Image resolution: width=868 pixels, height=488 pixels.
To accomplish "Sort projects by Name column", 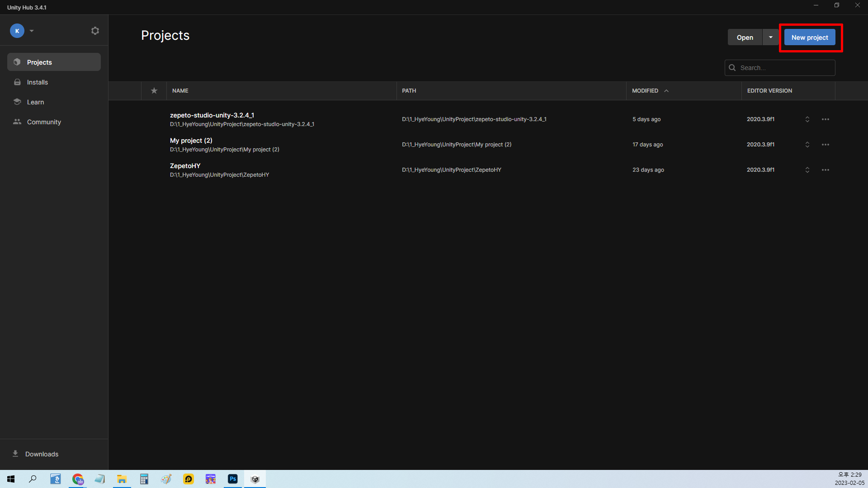I will 180,91.
